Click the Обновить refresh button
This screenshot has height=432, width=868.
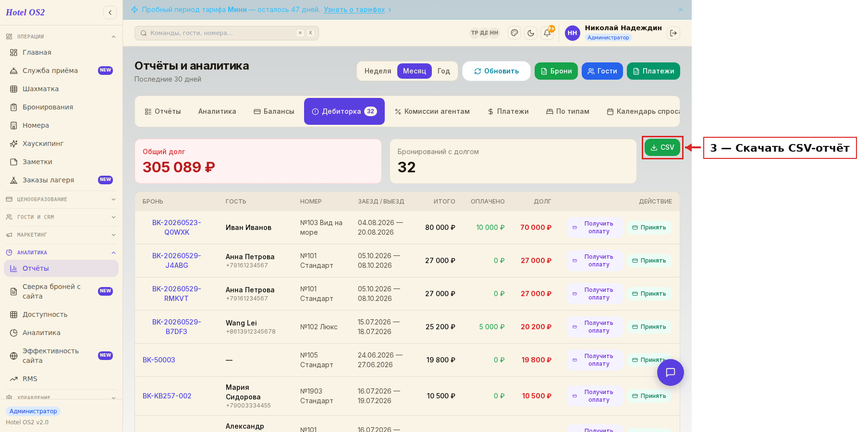(x=496, y=71)
